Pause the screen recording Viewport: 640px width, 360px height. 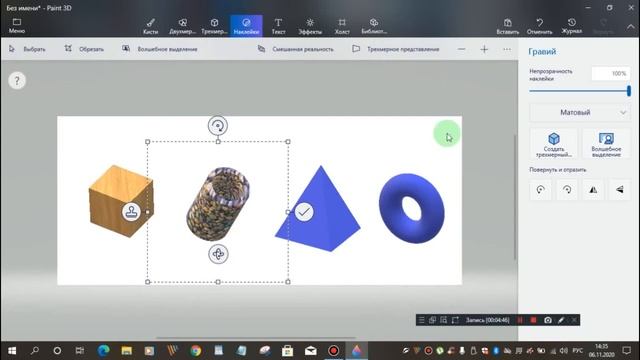[520, 320]
